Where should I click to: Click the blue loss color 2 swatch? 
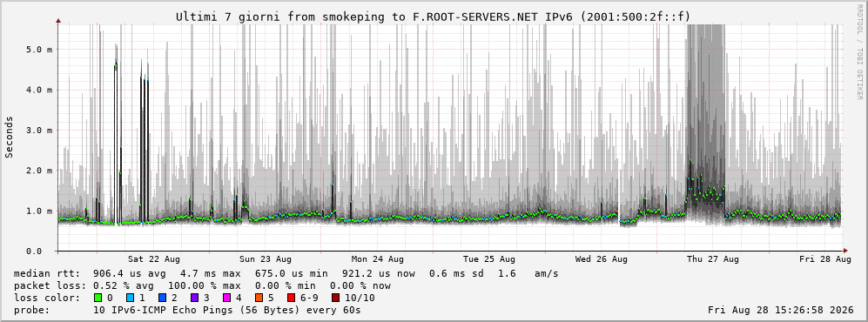coord(162,298)
